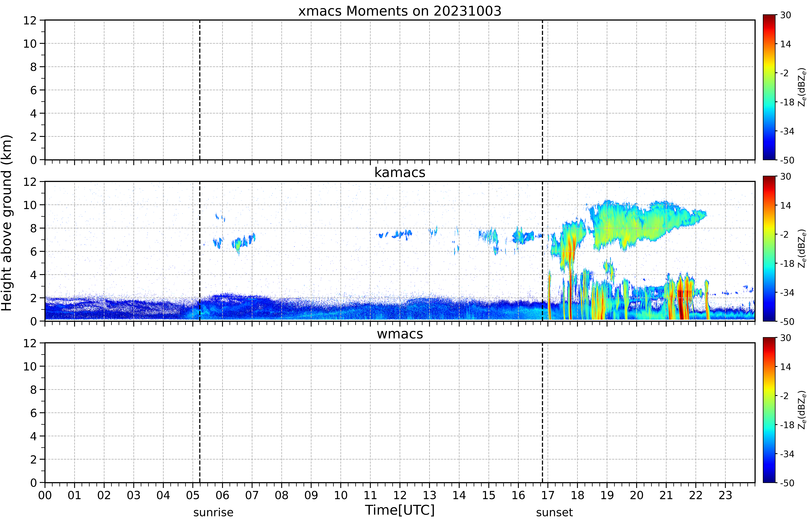Click the kamacs panel colorbar
812x524 pixels.
click(x=769, y=248)
